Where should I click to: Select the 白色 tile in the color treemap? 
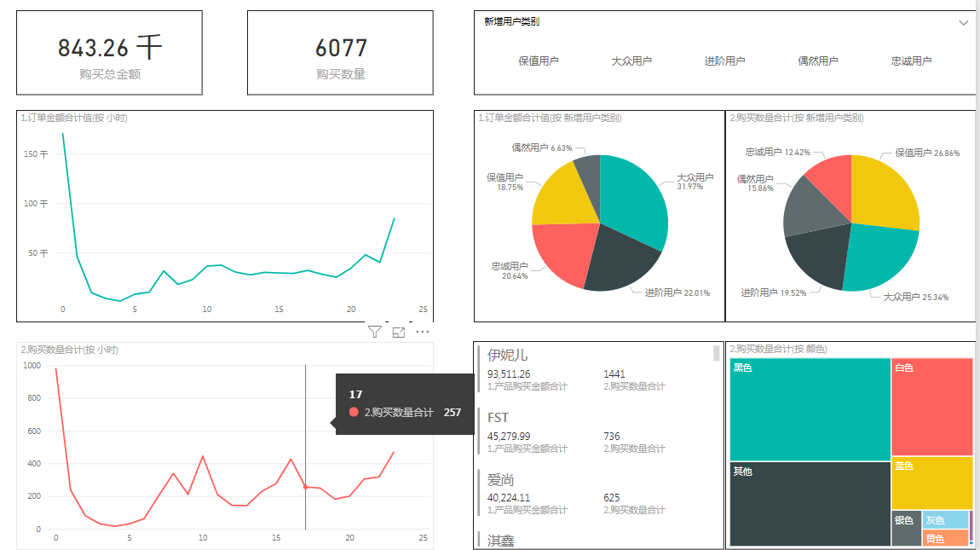(932, 407)
